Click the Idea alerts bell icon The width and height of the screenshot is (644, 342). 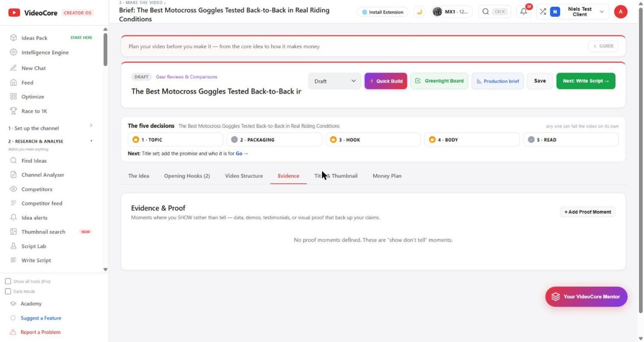point(13,218)
